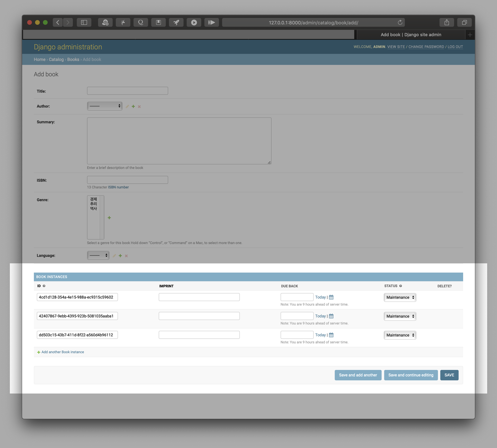Click the ID column help icon
The image size is (497, 448).
click(x=44, y=286)
